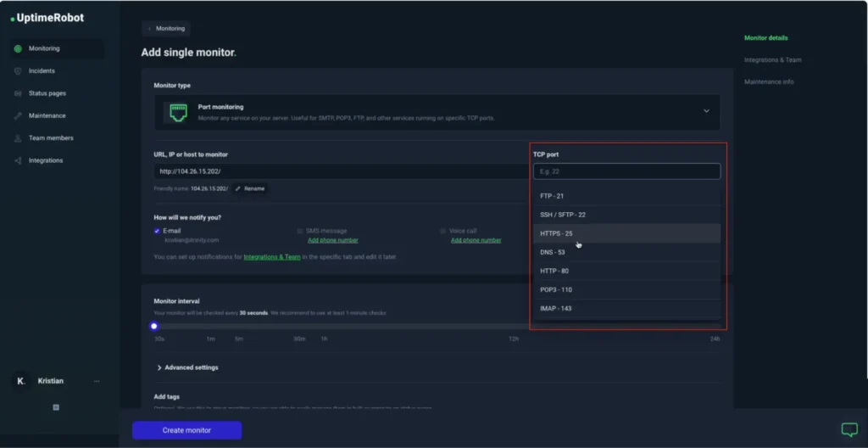Set interval to 12h on slider

coord(514,339)
